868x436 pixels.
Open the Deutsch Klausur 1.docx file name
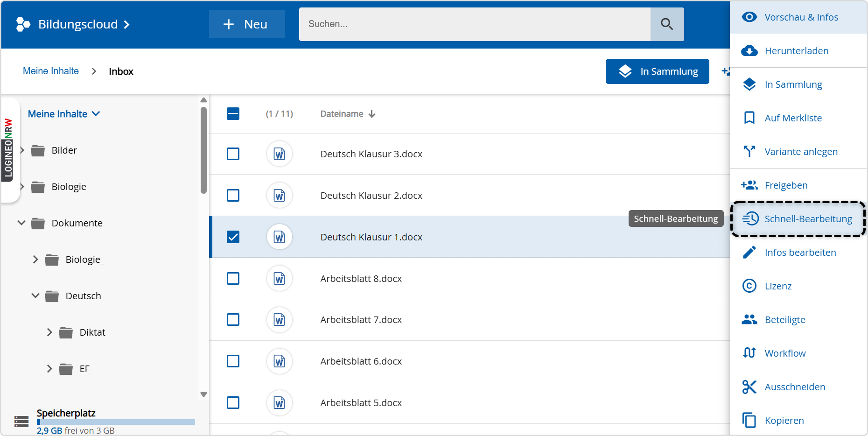[x=371, y=237]
